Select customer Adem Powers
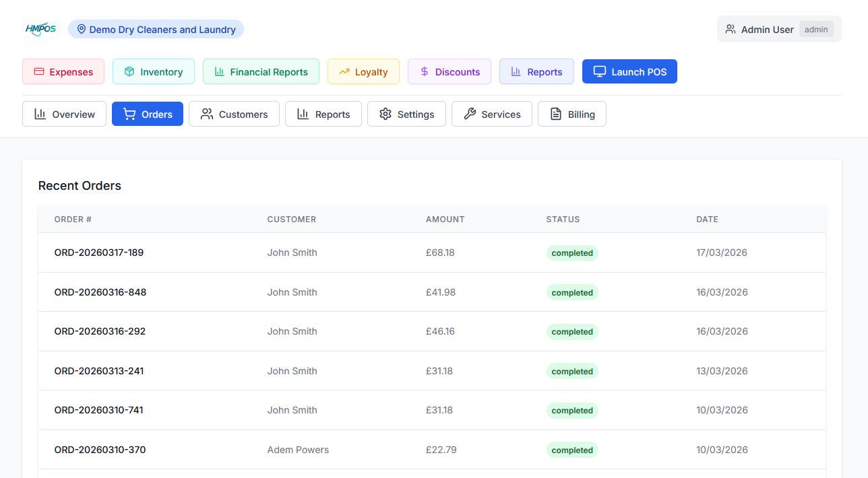The image size is (868, 478). 298,450
